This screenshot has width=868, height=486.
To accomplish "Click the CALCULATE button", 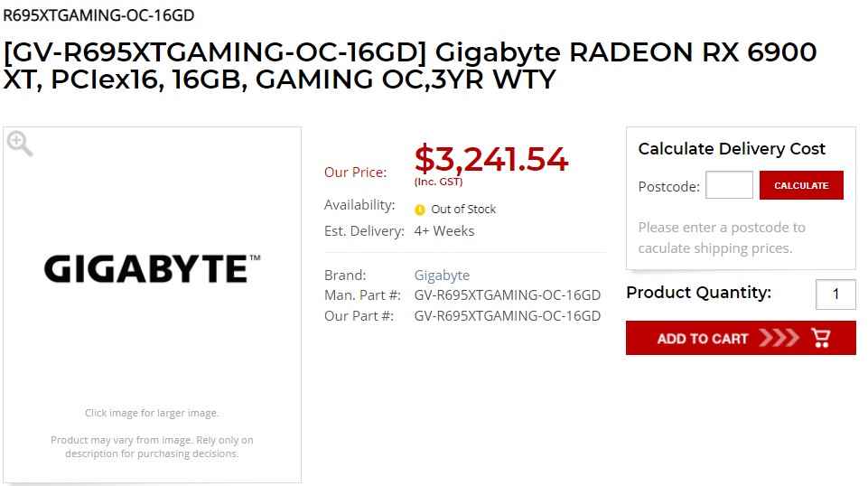I will (801, 185).
